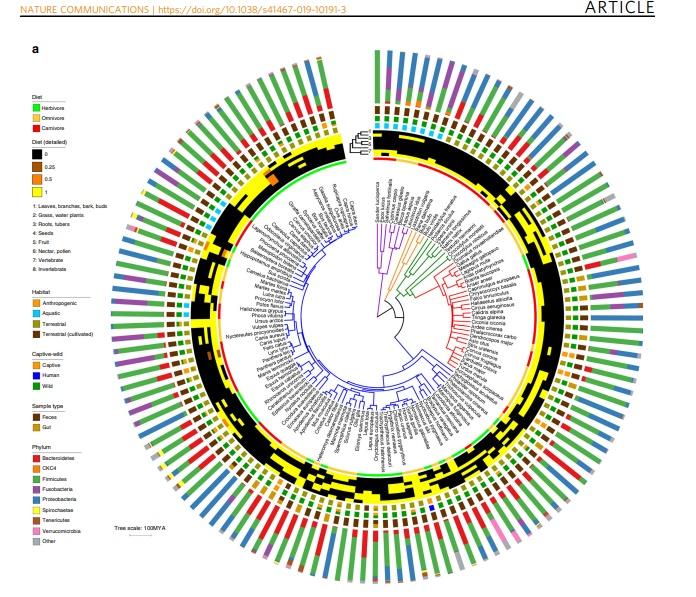Click the blue Human legend swatch
This screenshot has height=597, width=696.
(x=36, y=376)
